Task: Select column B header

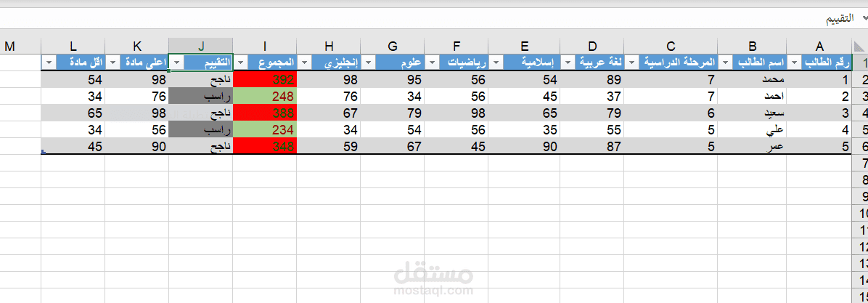Action: pos(753,47)
